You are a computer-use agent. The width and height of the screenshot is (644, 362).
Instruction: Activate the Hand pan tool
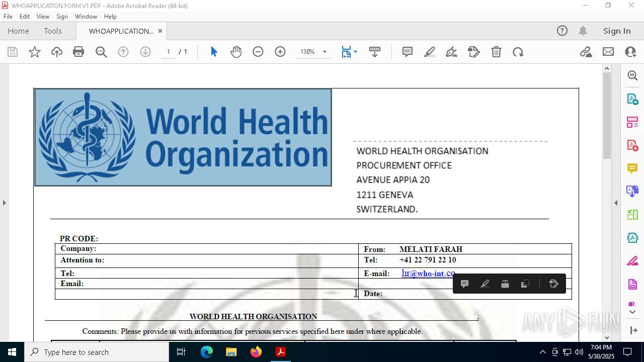pyautogui.click(x=236, y=52)
